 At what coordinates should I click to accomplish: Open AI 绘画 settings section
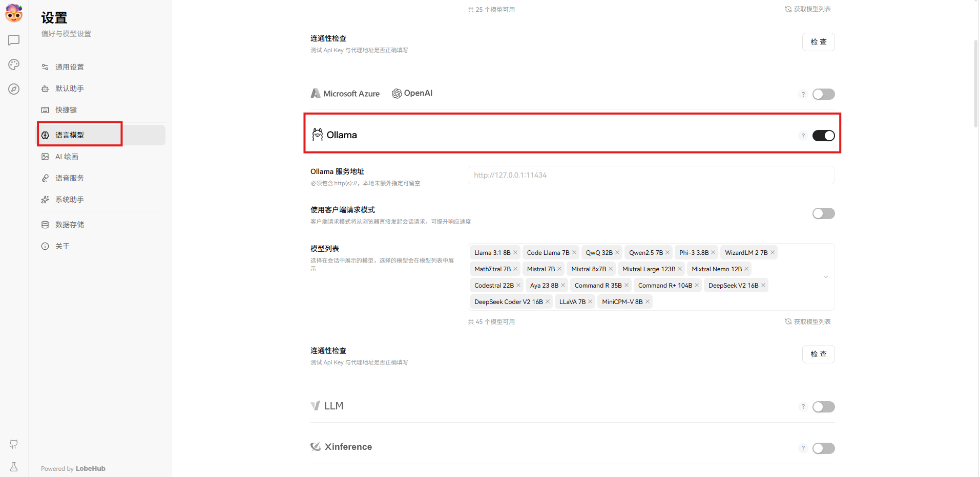coord(101,157)
